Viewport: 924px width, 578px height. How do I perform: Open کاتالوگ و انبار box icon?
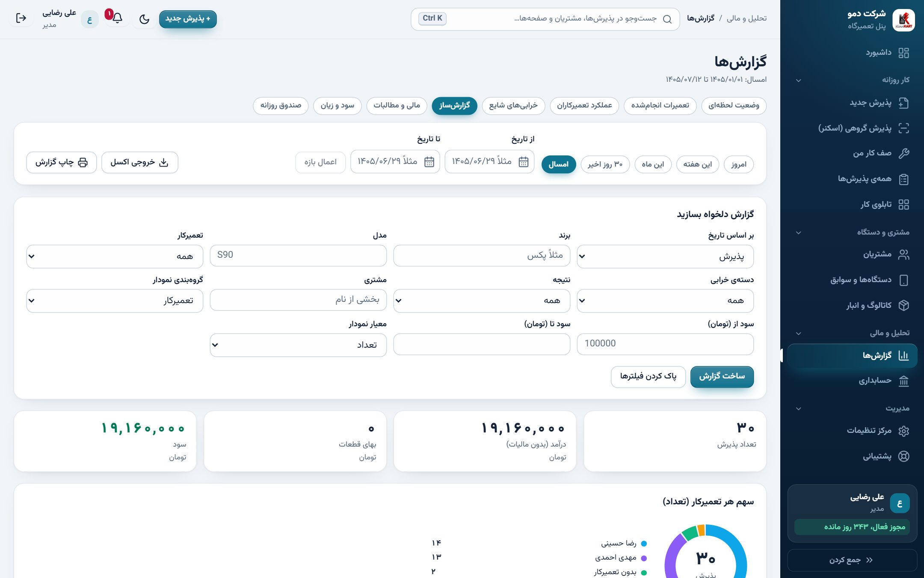[903, 305]
